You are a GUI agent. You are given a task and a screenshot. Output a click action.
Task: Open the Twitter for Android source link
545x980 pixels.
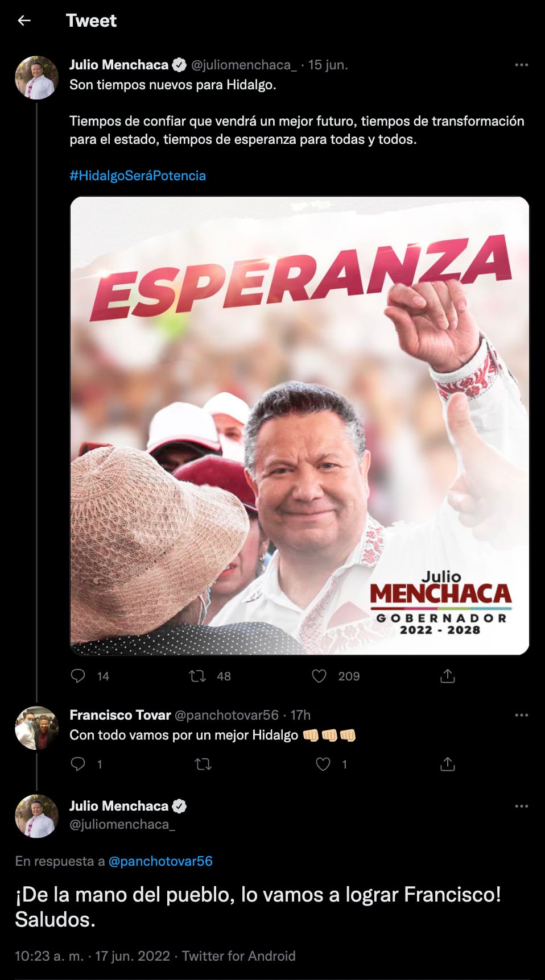(x=239, y=956)
